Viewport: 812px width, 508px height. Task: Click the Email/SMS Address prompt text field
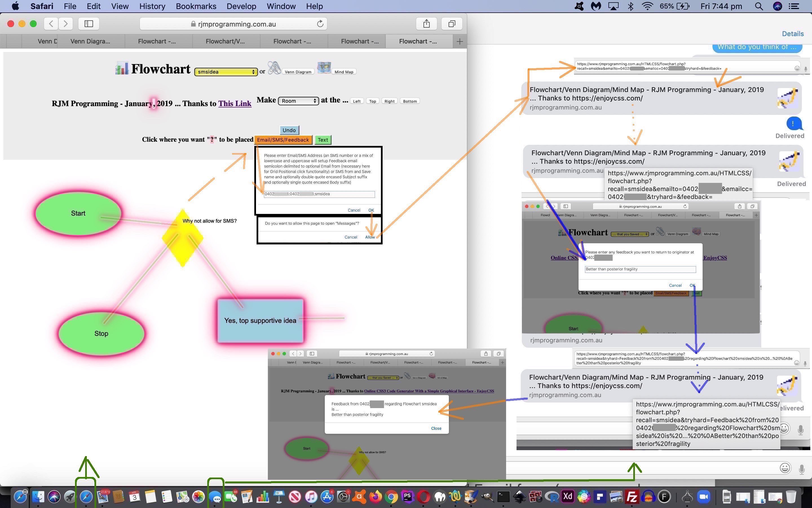319,194
